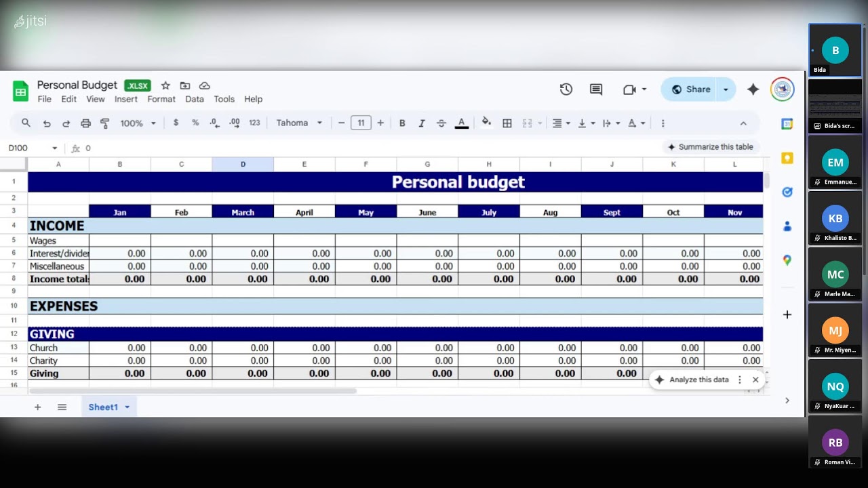Format as percent

[195, 123]
